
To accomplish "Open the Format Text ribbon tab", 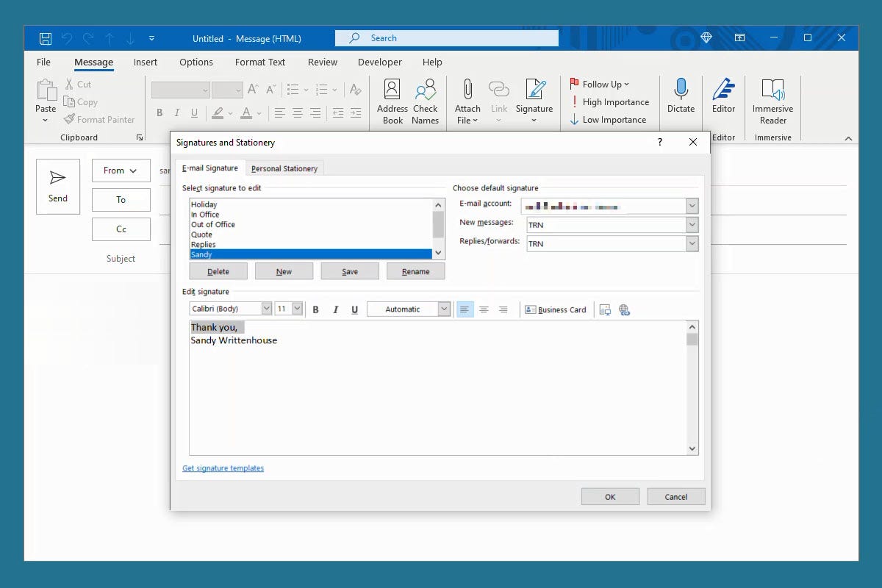I will [260, 62].
